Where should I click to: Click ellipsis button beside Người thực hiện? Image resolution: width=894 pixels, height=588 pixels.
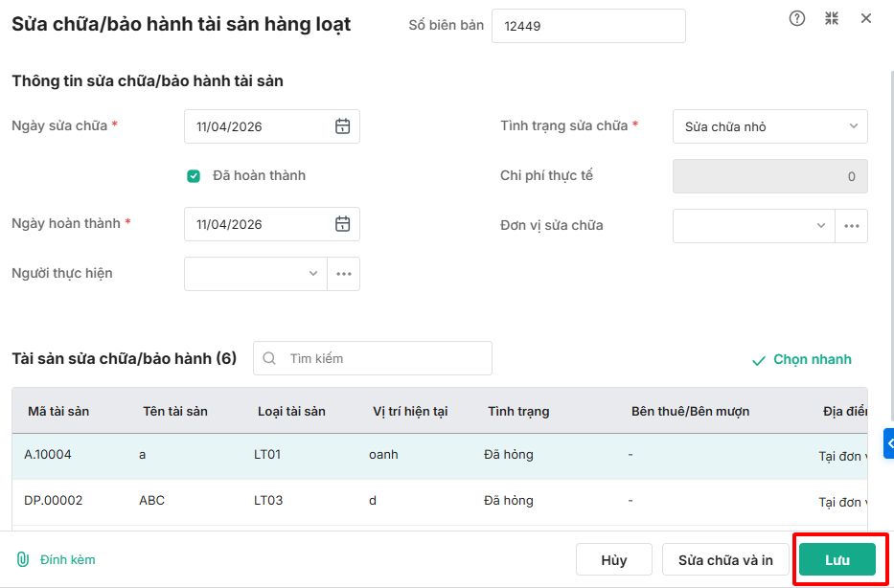(343, 274)
